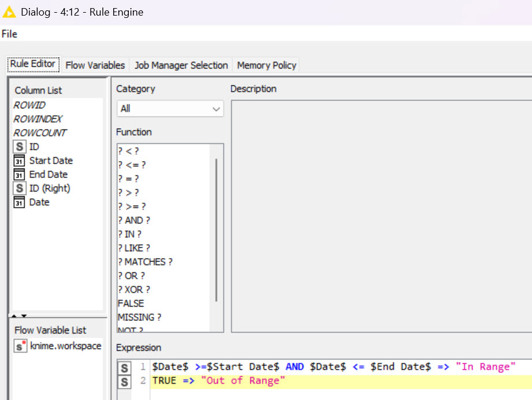Screen dimensions: 532x400
Task: Open the File menu
Action: [9, 34]
